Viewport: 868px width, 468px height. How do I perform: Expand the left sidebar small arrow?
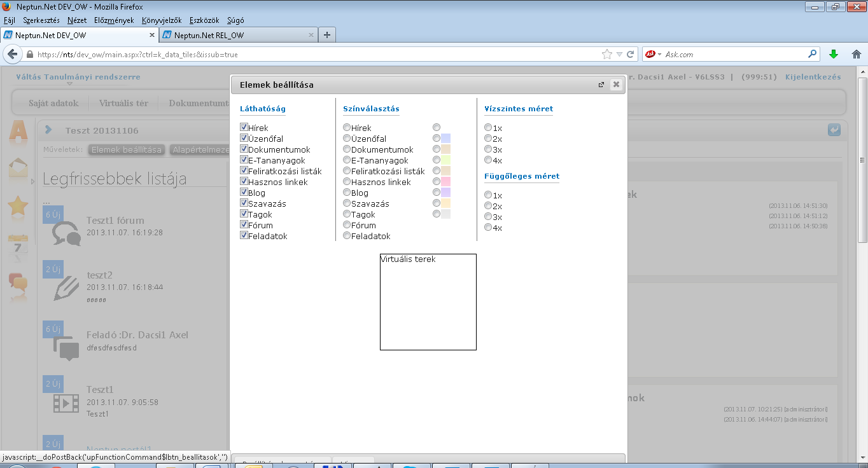click(33, 182)
